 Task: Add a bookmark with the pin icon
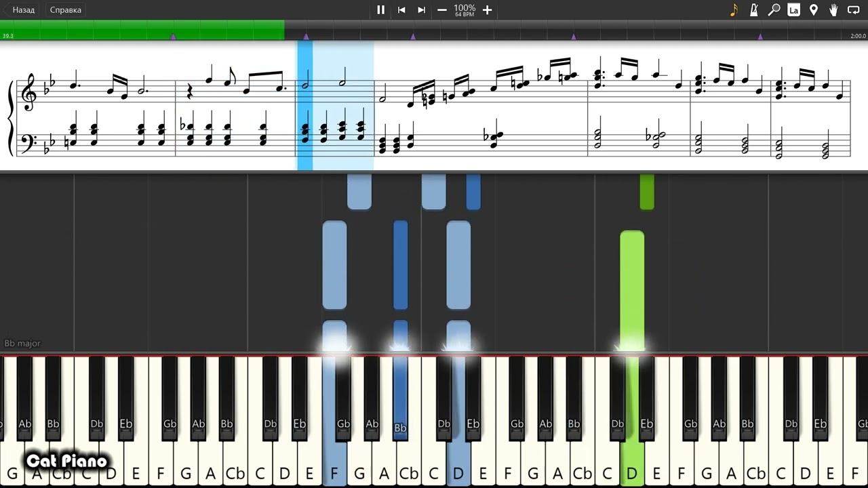pyautogui.click(x=814, y=9)
